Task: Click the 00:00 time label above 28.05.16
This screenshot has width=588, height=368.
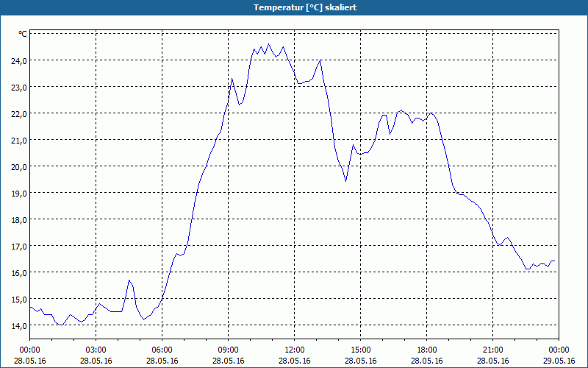Action: [29, 350]
